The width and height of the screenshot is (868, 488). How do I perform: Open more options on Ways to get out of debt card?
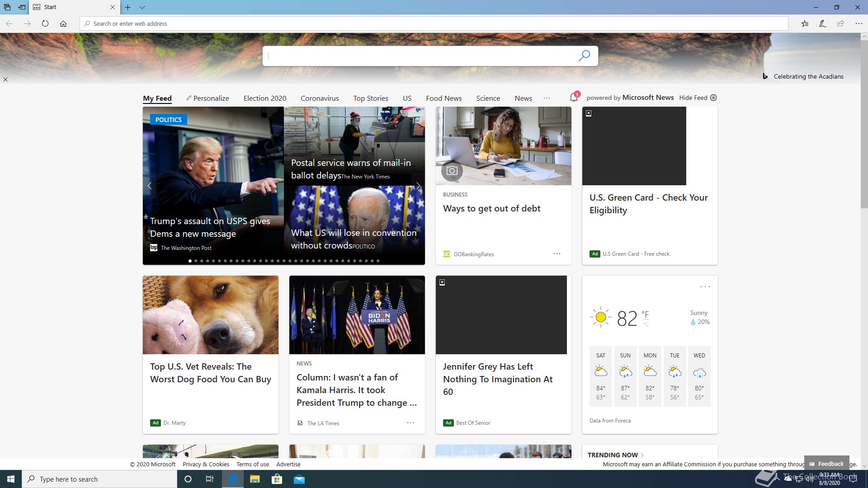pyautogui.click(x=557, y=254)
